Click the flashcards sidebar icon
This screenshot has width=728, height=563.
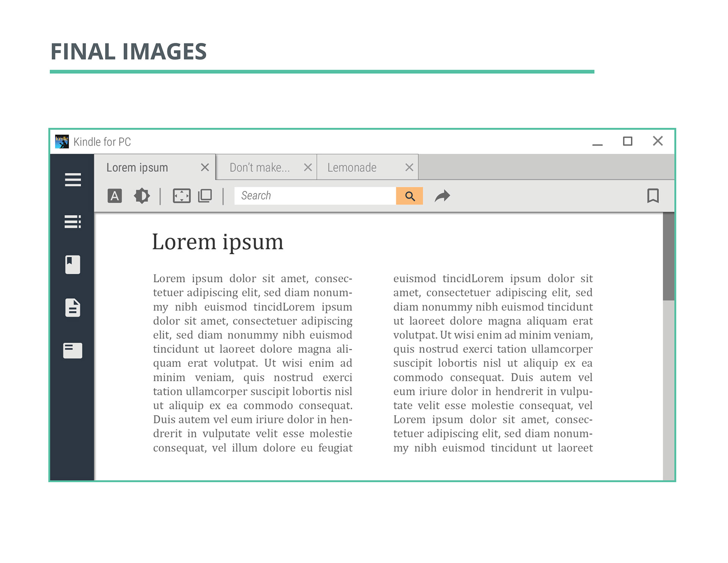pyautogui.click(x=73, y=350)
